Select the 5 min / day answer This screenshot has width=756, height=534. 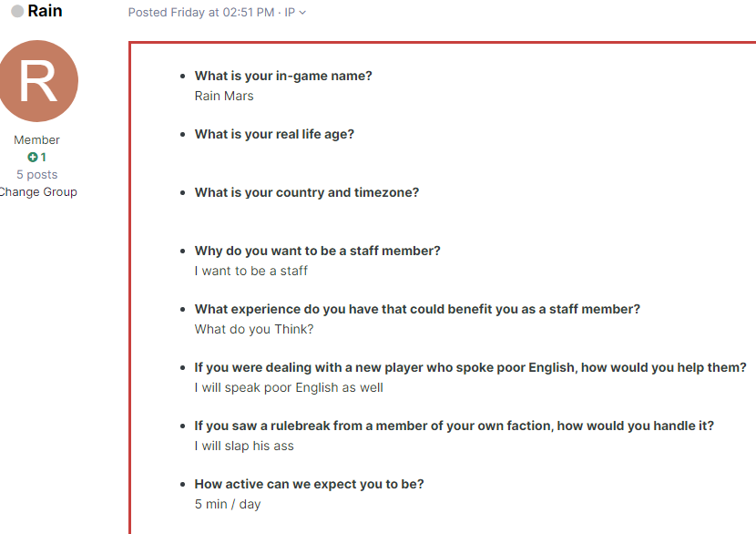228,504
